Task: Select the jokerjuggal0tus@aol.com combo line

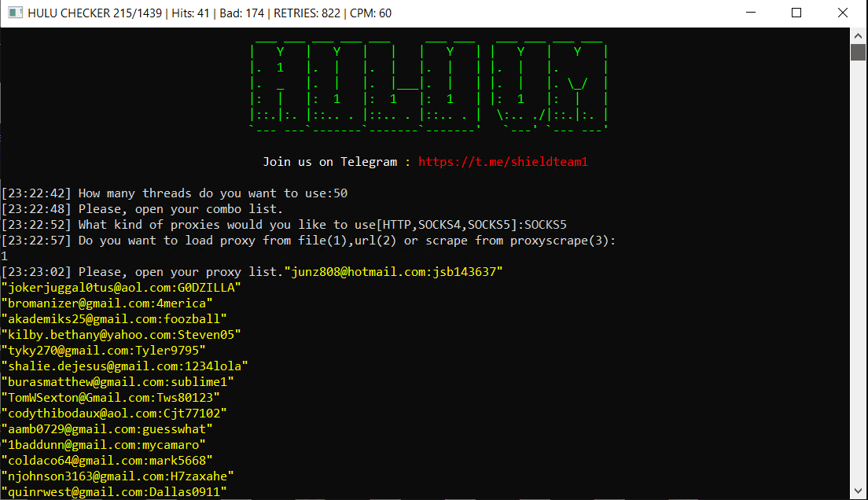Action: (122, 287)
